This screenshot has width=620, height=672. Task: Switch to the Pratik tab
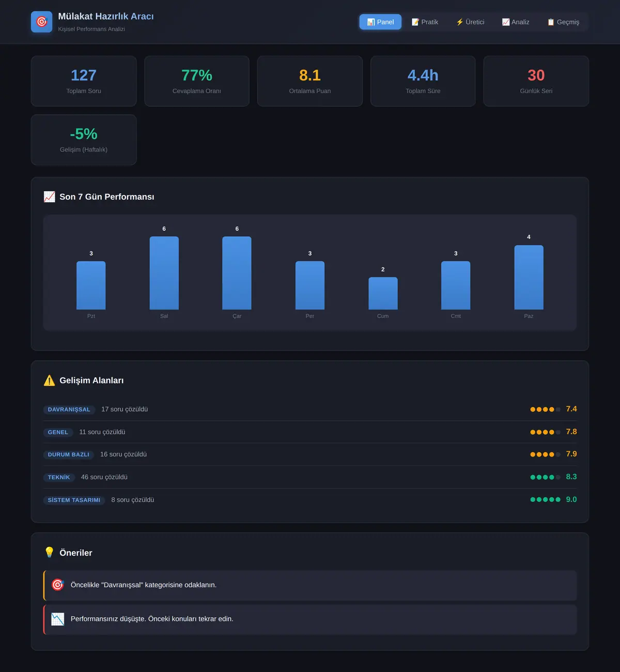coord(425,22)
